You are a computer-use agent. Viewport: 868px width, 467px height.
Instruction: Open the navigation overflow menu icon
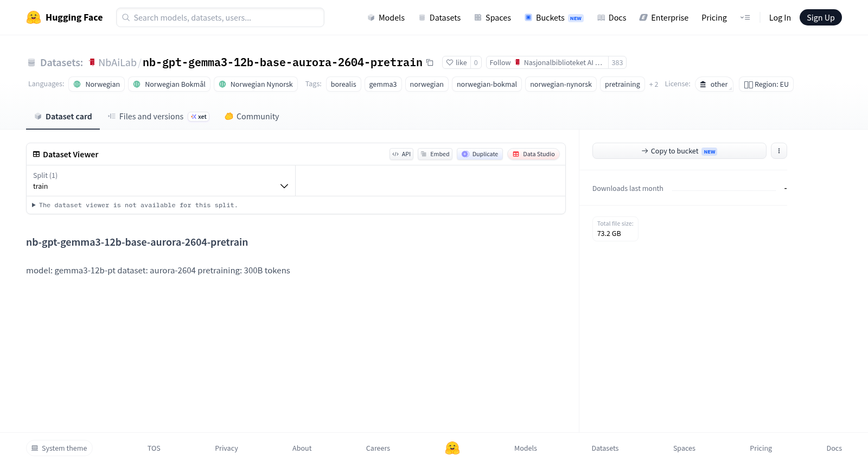pos(745,17)
